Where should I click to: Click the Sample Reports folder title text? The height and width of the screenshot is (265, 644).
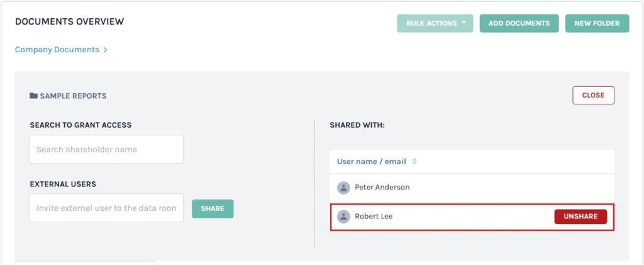point(73,96)
